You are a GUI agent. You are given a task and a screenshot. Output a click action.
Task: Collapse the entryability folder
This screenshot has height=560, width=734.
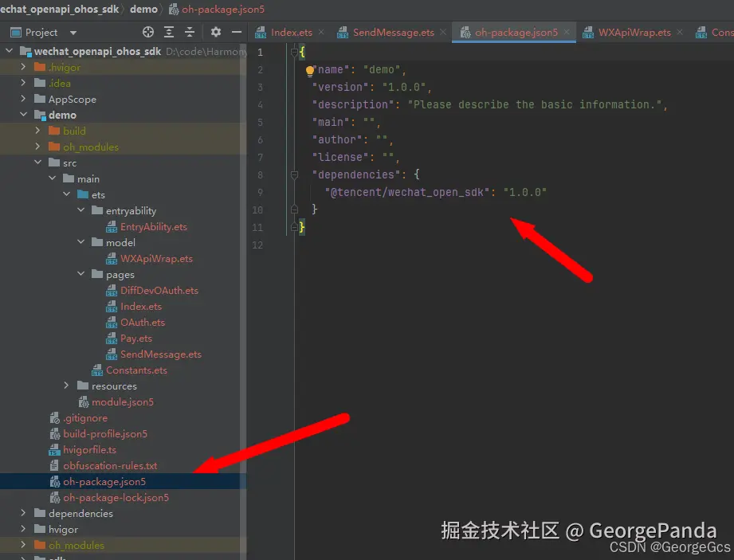coord(80,210)
